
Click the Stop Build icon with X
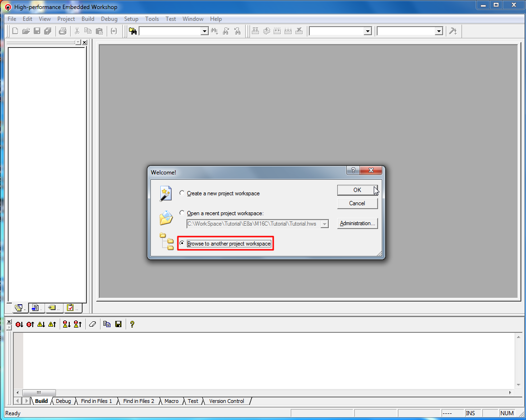click(x=299, y=31)
